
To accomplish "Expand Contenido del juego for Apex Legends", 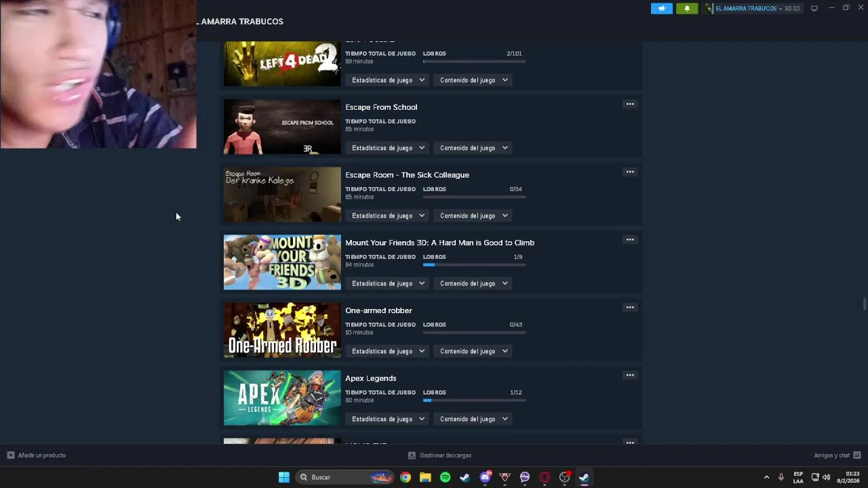I will pos(473,419).
